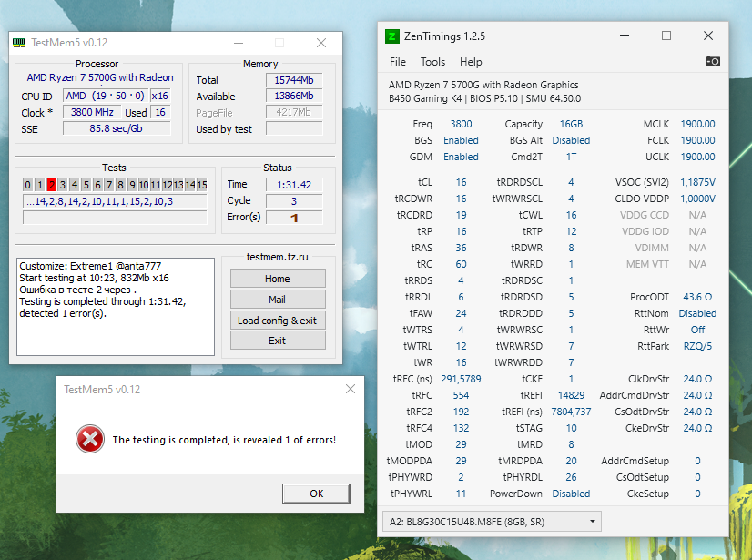Click the tRC value 60
Screen dimensions: 752x560
(x=461, y=264)
